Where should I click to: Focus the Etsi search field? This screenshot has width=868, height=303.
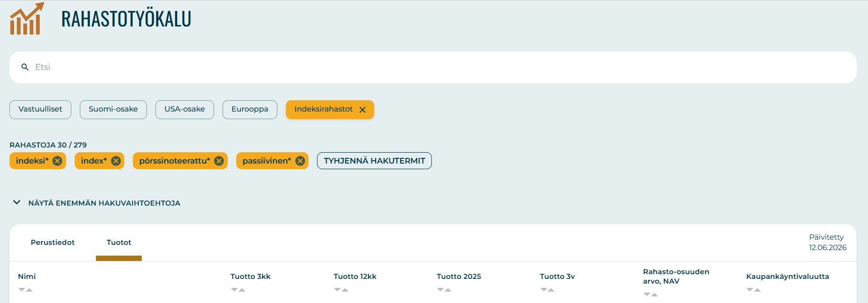pyautogui.click(x=433, y=68)
